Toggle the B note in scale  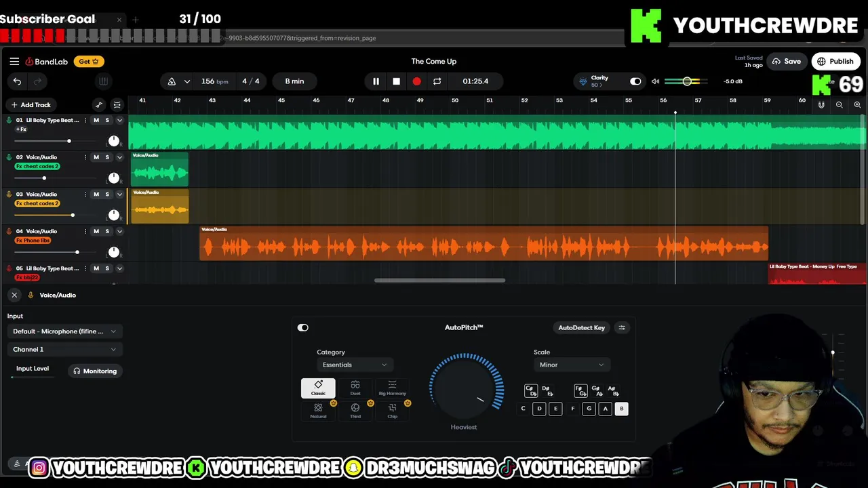[621, 409]
